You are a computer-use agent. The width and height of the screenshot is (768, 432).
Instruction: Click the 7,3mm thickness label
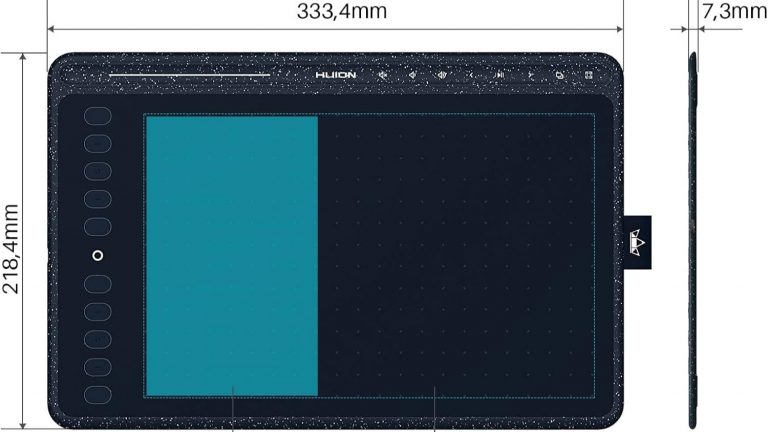tap(734, 11)
